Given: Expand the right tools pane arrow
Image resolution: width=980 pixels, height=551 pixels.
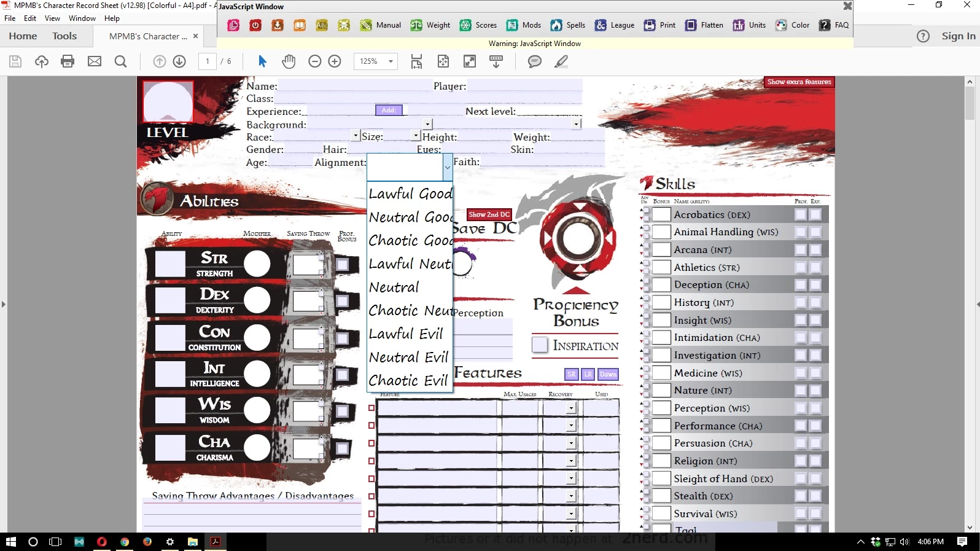Looking at the screenshot, I should (x=977, y=304).
